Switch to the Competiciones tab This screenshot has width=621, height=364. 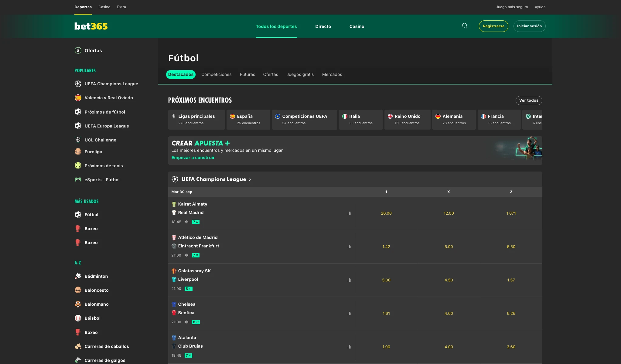point(216,74)
